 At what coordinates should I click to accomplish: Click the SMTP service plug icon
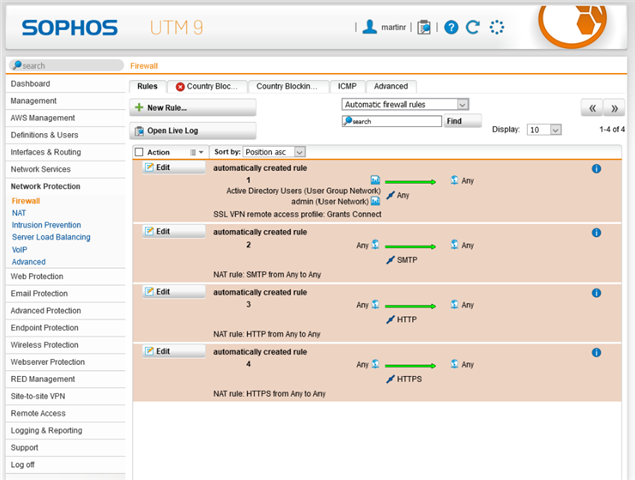pyautogui.click(x=390, y=260)
